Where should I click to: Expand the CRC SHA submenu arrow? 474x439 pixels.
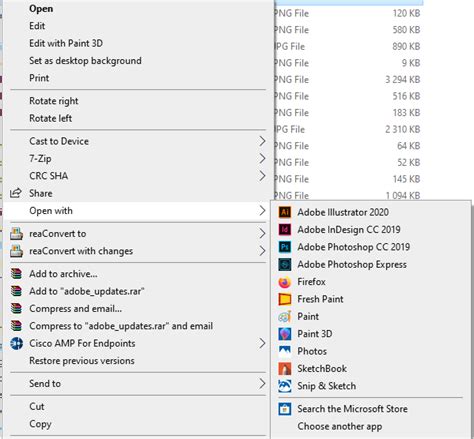[262, 176]
